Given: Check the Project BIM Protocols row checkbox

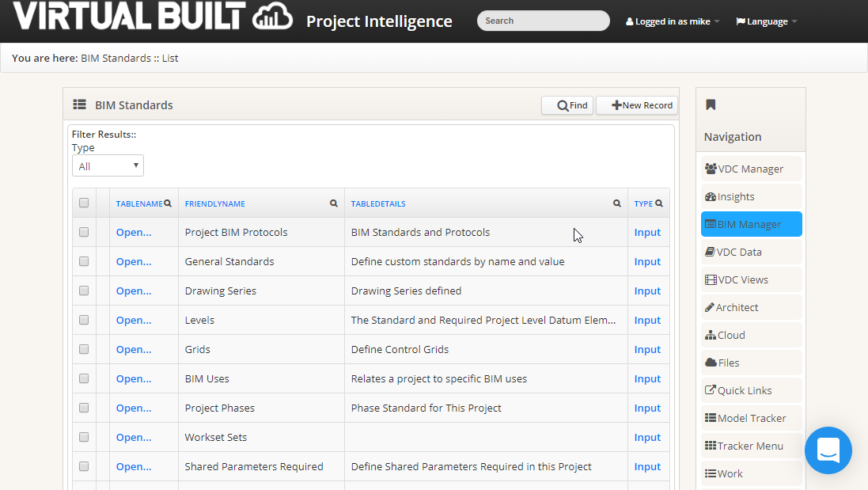Looking at the screenshot, I should [84, 232].
